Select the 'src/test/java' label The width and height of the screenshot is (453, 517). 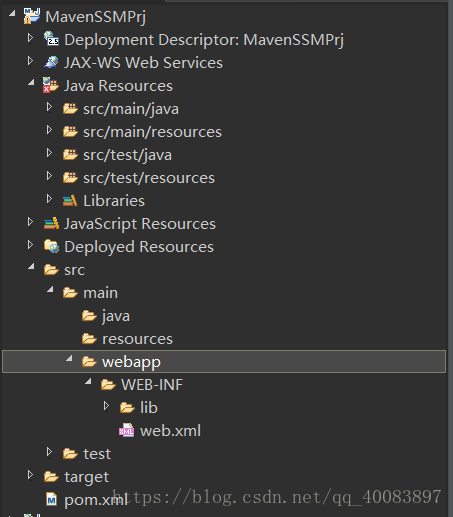(127, 155)
